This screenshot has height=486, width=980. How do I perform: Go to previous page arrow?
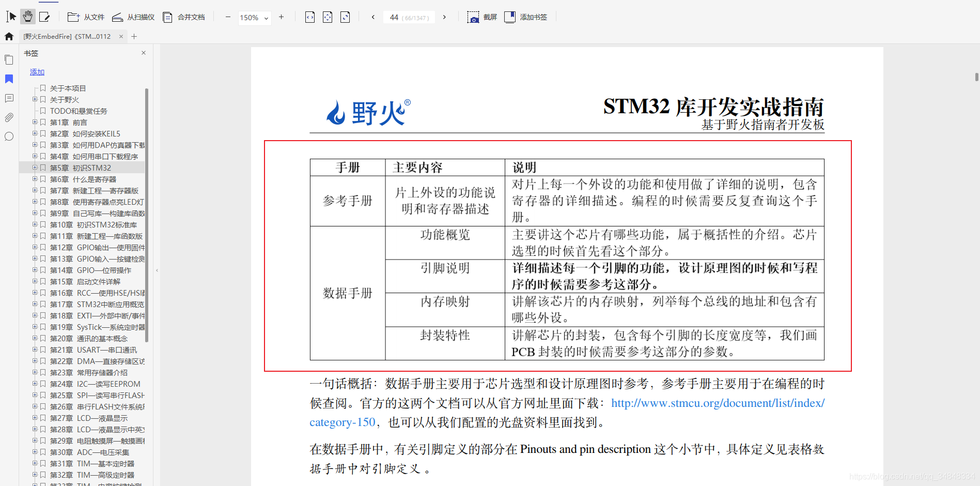coord(373,17)
